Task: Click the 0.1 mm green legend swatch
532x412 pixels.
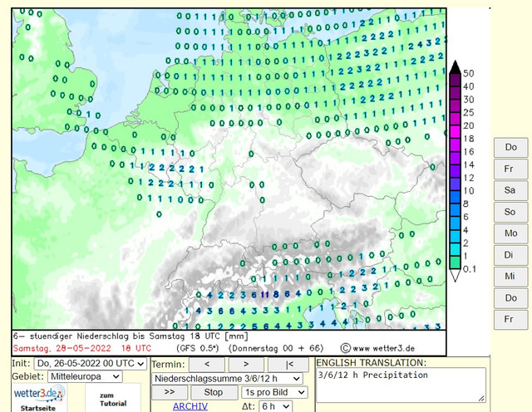Action: pyautogui.click(x=455, y=262)
